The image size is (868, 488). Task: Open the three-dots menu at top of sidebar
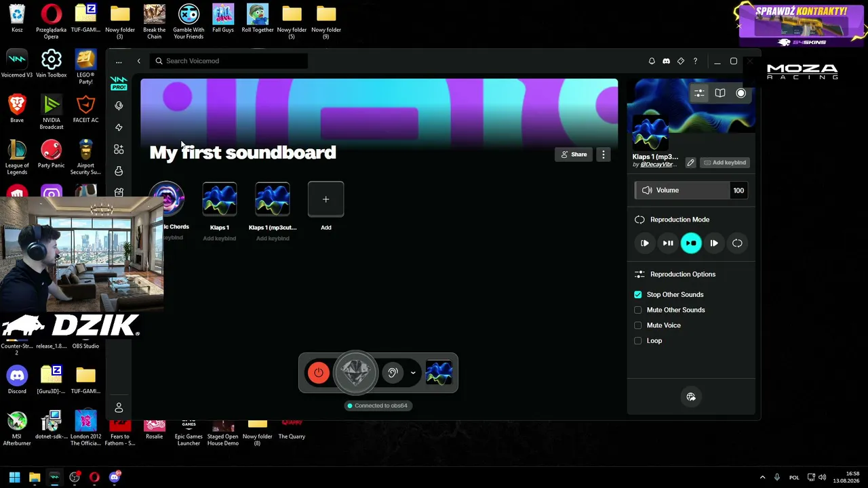(x=119, y=61)
